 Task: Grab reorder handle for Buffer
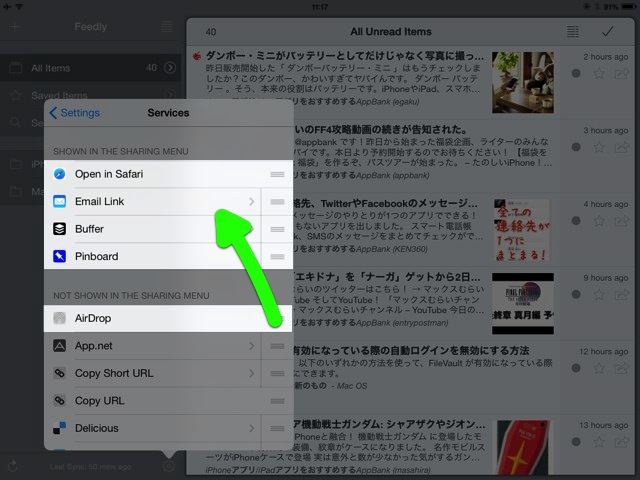(x=277, y=229)
